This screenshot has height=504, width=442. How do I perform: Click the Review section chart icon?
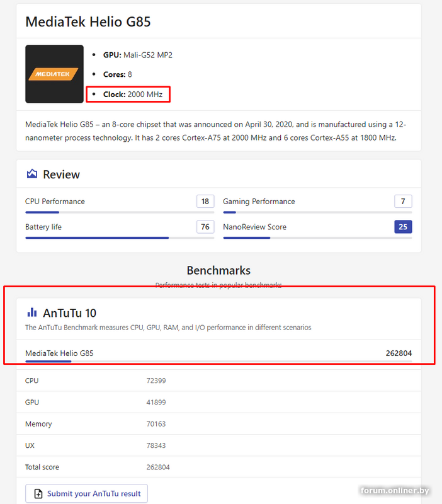click(x=32, y=174)
